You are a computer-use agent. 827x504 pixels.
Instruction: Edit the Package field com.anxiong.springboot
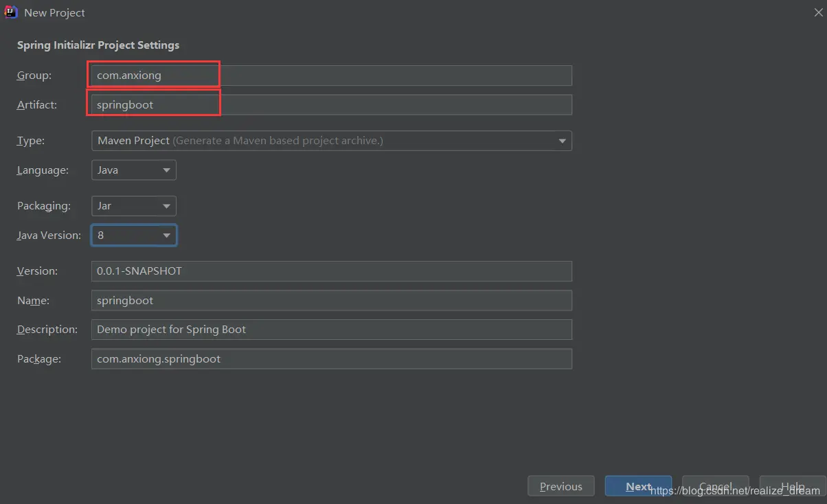(x=331, y=359)
